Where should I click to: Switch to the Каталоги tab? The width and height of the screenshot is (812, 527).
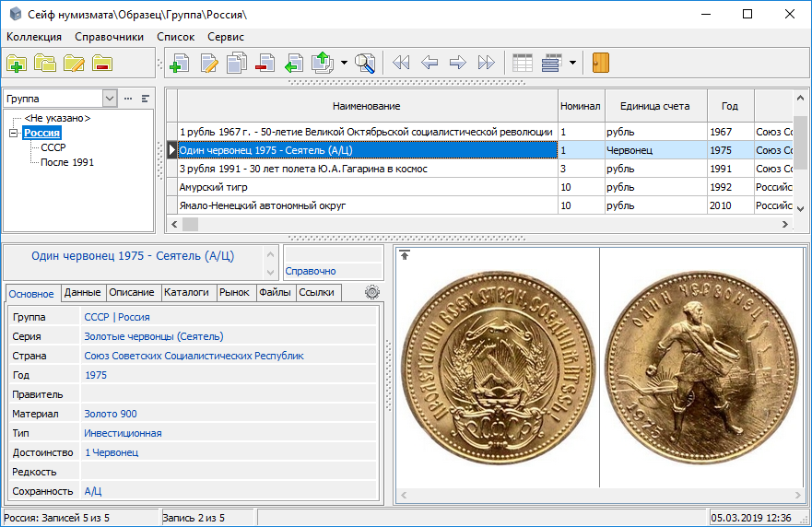pos(187,292)
